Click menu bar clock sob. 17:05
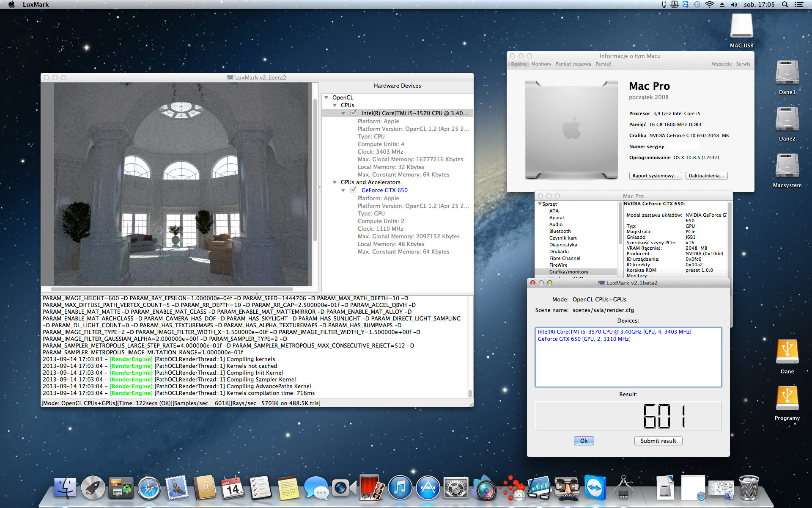Screen dimensions: 812x508 [x=759, y=4]
